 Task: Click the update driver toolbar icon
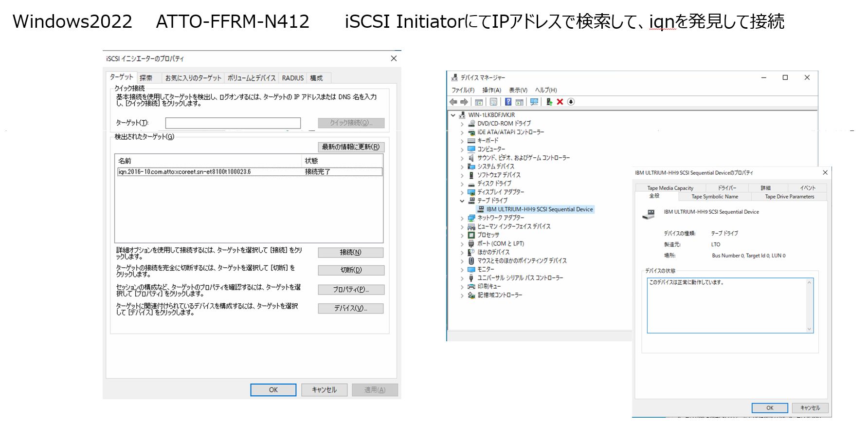[549, 102]
